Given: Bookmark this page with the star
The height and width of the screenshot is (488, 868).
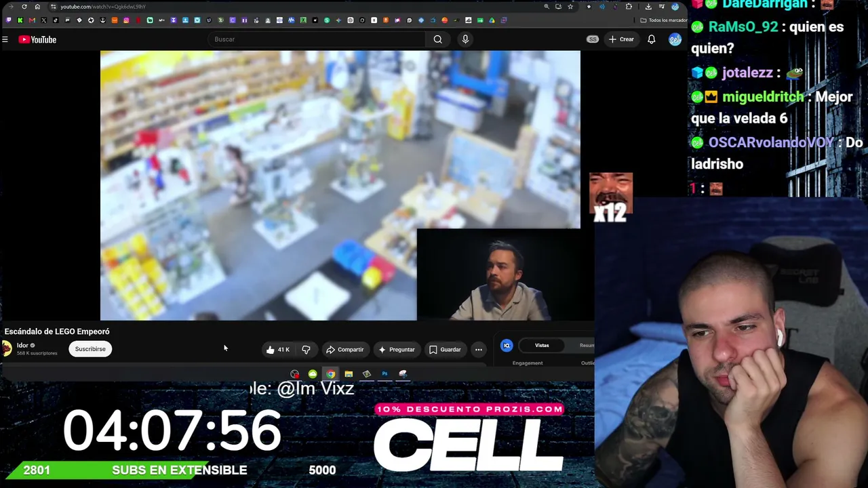Looking at the screenshot, I should tap(570, 7).
